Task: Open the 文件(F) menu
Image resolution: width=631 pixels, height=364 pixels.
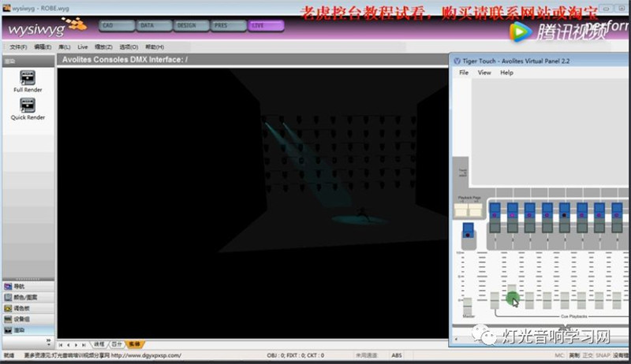Action: (18, 47)
